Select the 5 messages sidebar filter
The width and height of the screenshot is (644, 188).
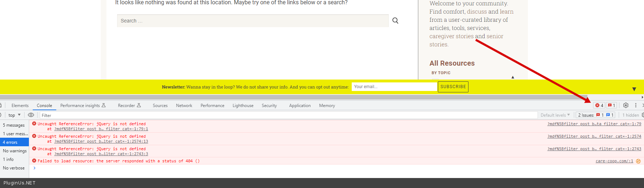[x=14, y=125]
